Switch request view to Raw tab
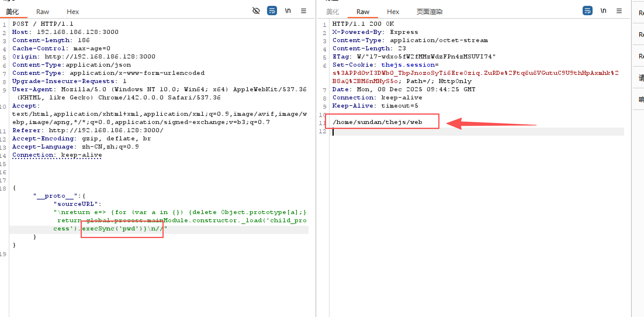644x317 pixels. pos(43,12)
